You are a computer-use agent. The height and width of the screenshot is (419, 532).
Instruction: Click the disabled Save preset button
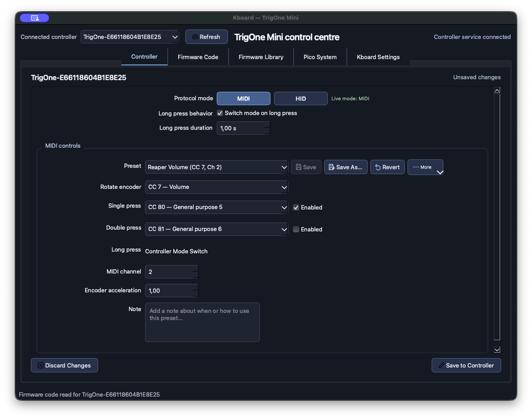coord(306,167)
